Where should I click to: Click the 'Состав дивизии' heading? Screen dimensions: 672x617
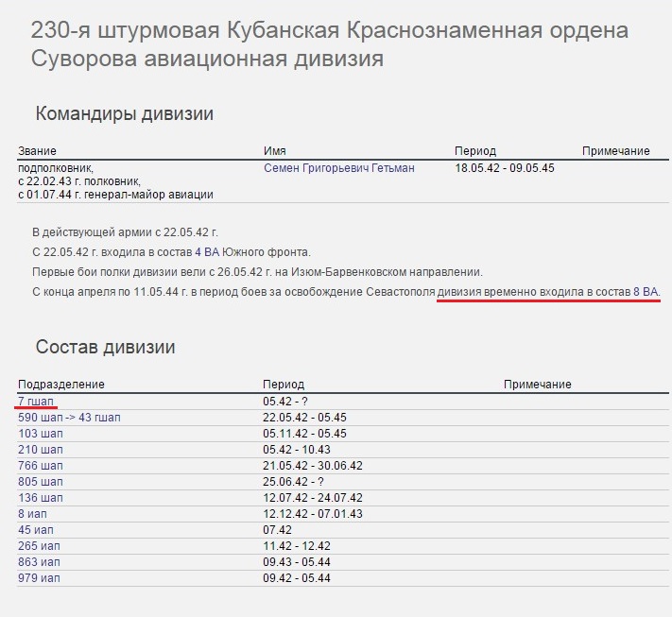point(106,347)
